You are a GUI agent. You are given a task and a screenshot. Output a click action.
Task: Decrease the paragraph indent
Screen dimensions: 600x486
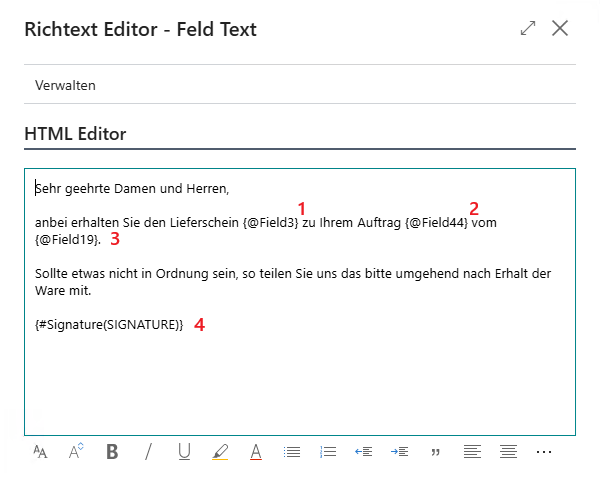(x=364, y=452)
